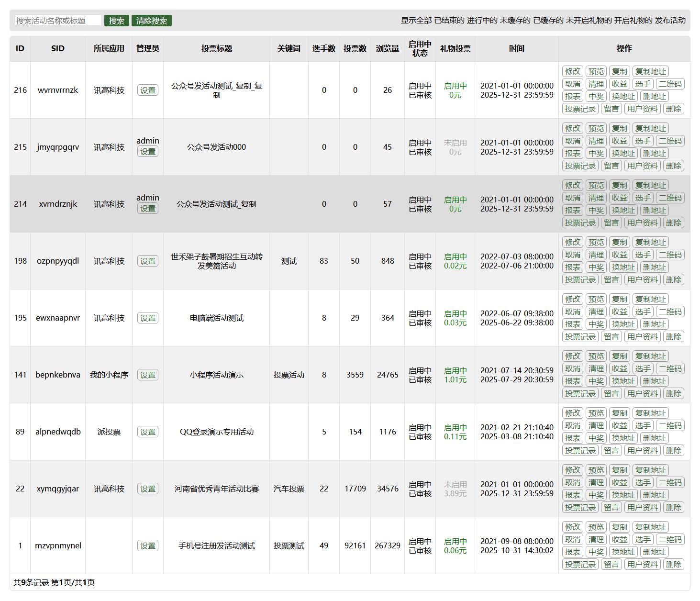Image resolution: width=700 pixels, height=601 pixels.
Task: Filter by 已结束的 activities
Action: click(449, 20)
